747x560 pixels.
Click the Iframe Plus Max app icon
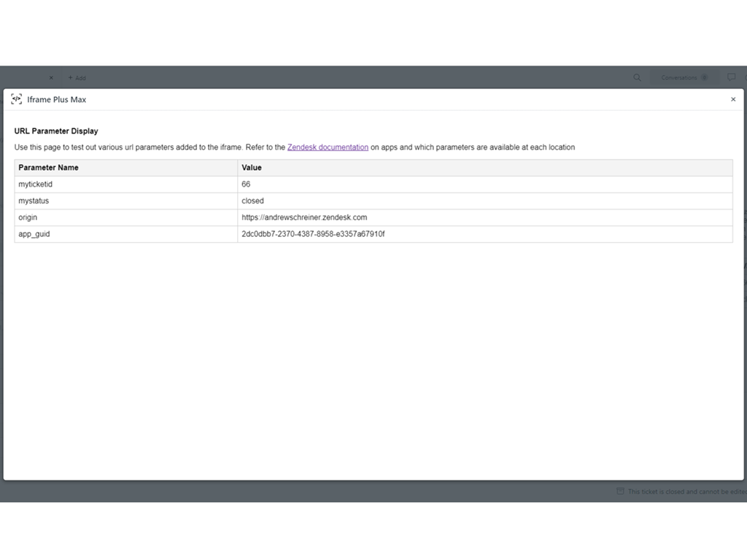pyautogui.click(x=16, y=99)
